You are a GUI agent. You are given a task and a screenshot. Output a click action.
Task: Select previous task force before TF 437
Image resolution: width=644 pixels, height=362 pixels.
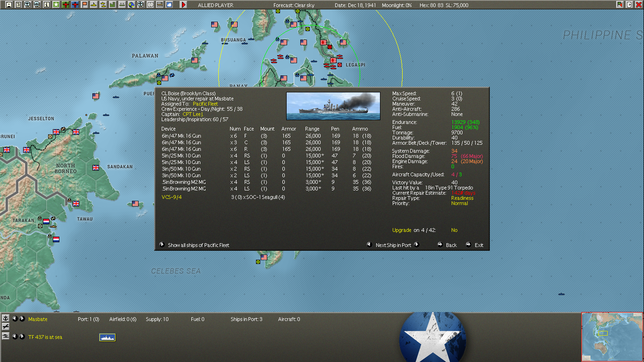tap(15, 337)
